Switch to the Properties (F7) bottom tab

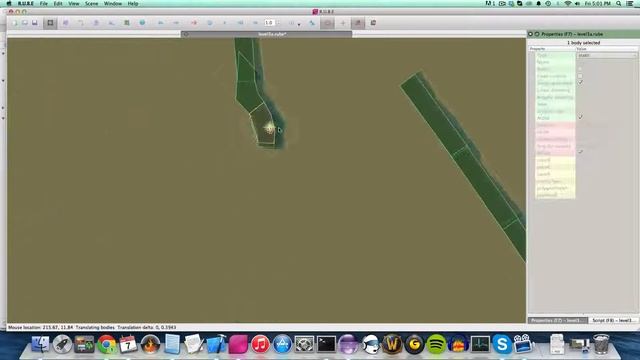pos(557,320)
